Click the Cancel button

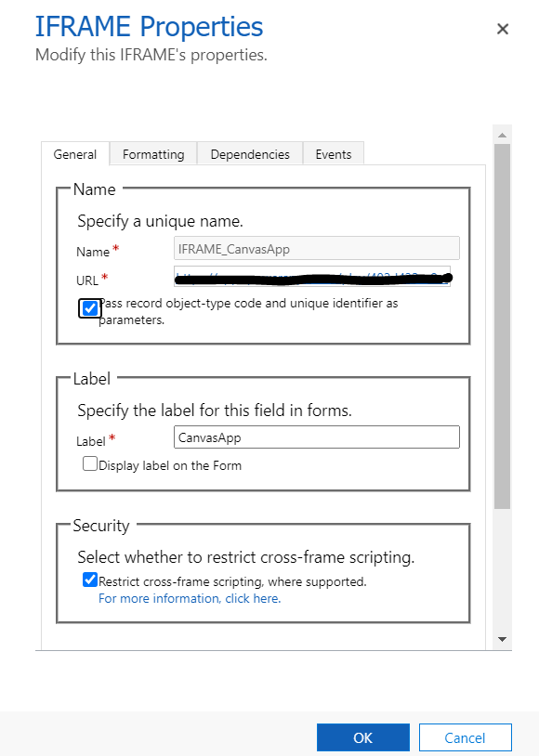point(465,736)
